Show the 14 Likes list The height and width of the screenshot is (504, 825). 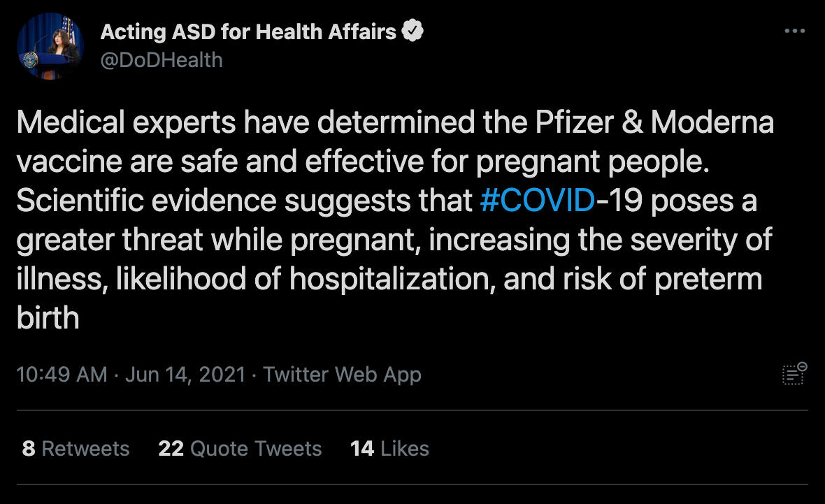tap(389, 448)
